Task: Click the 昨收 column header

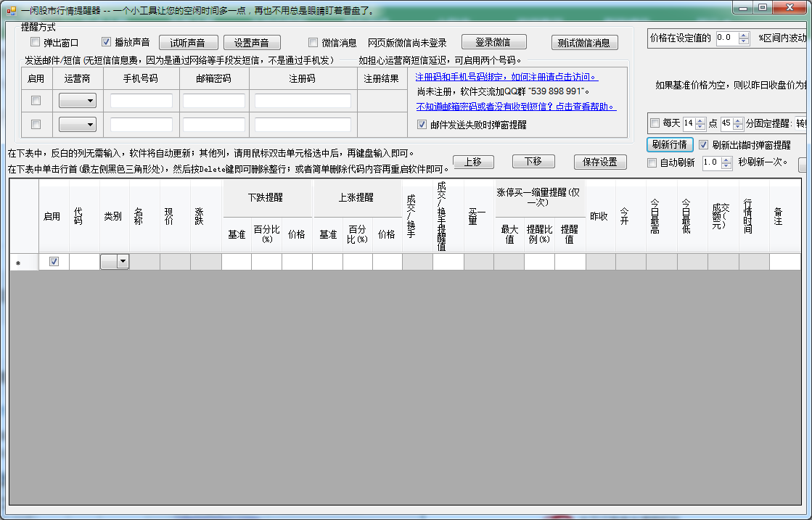Action: (x=600, y=216)
